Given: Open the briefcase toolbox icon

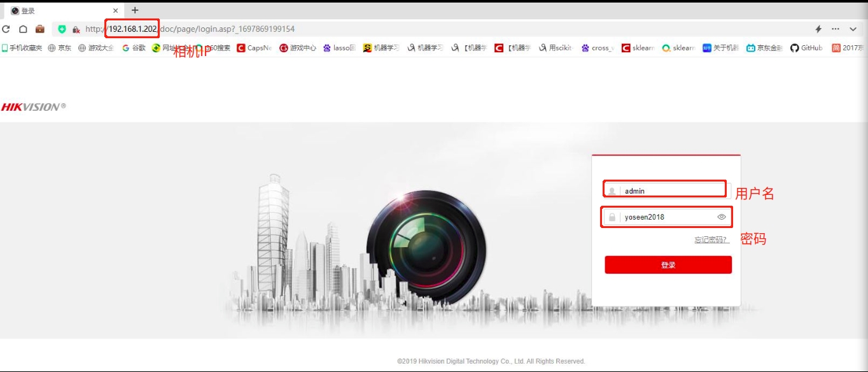Looking at the screenshot, I should pyautogui.click(x=39, y=29).
